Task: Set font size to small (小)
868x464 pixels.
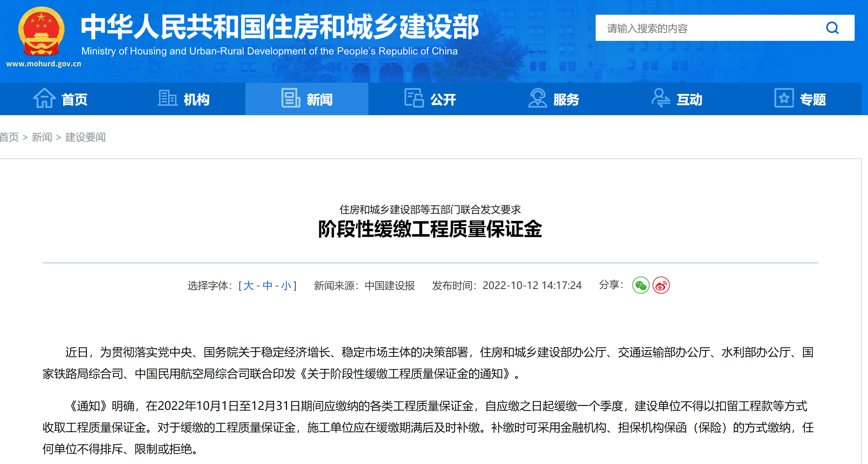Action: coord(286,286)
